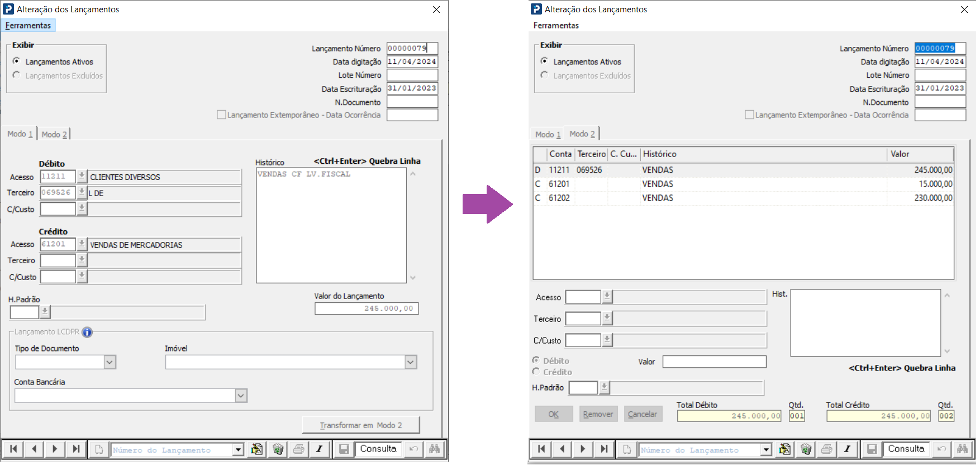The width and height of the screenshot is (980, 465).
Task: Click recycle bin delete icon in left window
Action: (278, 449)
